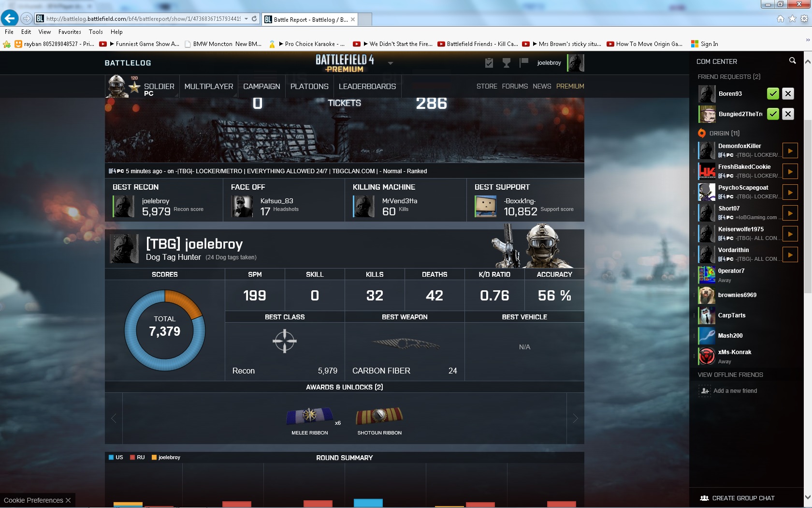Click the red RU team legend swatch
The image size is (812, 508).
click(132, 457)
